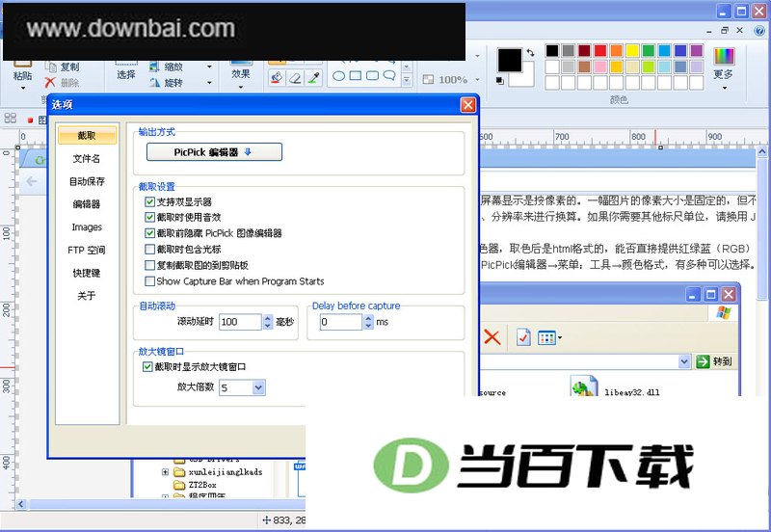Open the Editor (编辑器) options tab
This screenshot has width=771, height=532.
pyautogui.click(x=87, y=204)
